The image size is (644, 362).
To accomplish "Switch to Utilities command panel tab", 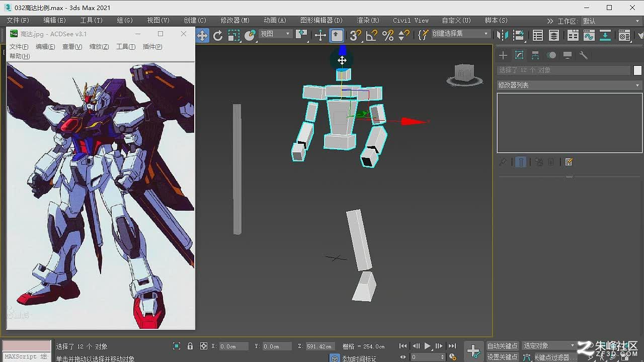I will [584, 55].
